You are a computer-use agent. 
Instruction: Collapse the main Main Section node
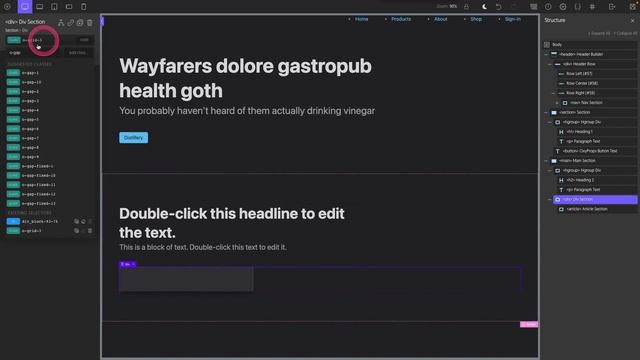546,161
